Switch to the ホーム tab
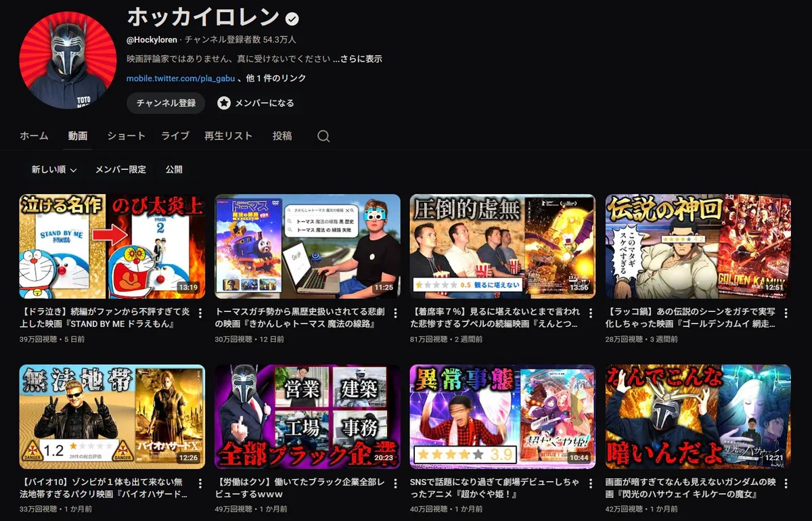 pyautogui.click(x=34, y=136)
